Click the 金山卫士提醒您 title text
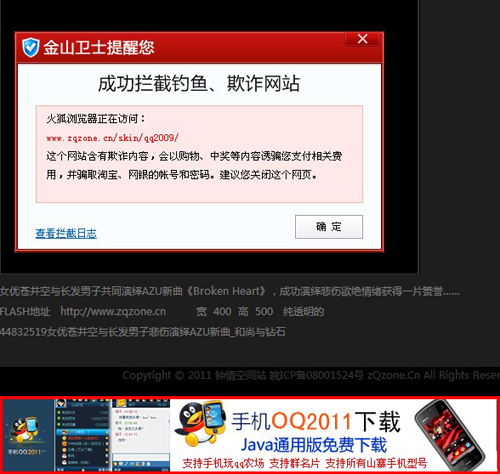The width and height of the screenshot is (500, 474). point(99,47)
